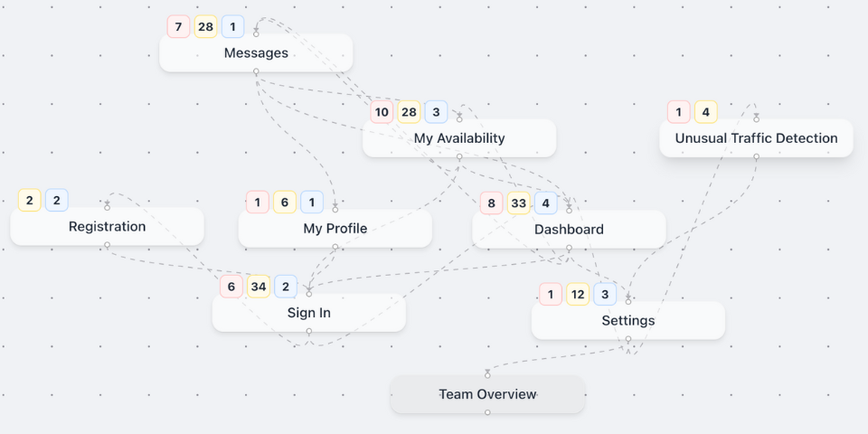
Task: Click yellow badge 33 above Dashboard
Action: coord(518,203)
